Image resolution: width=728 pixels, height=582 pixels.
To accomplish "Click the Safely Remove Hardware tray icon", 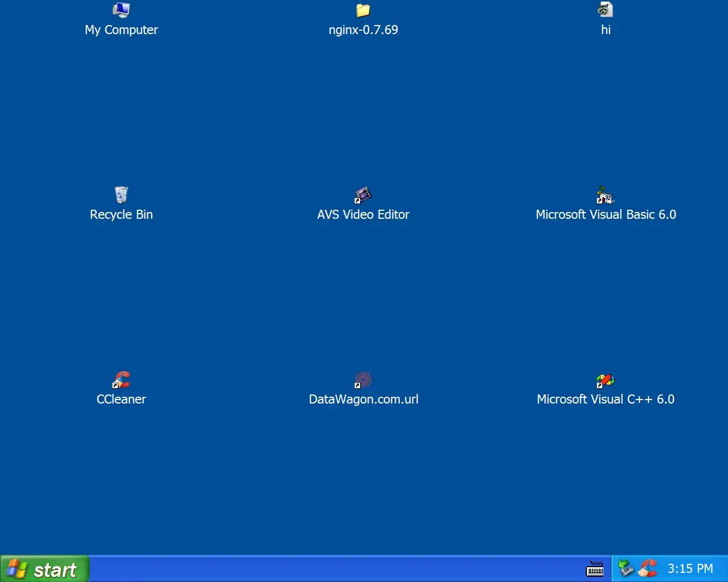I will [x=626, y=568].
